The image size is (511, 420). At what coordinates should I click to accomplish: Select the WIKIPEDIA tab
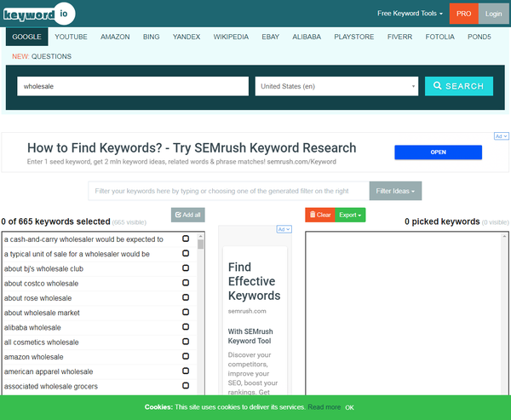point(231,37)
